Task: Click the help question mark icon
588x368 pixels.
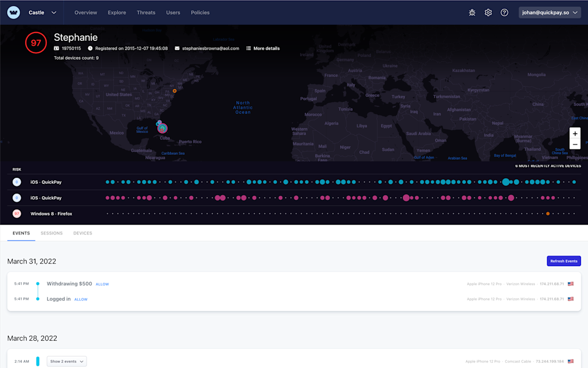Action: click(x=504, y=13)
